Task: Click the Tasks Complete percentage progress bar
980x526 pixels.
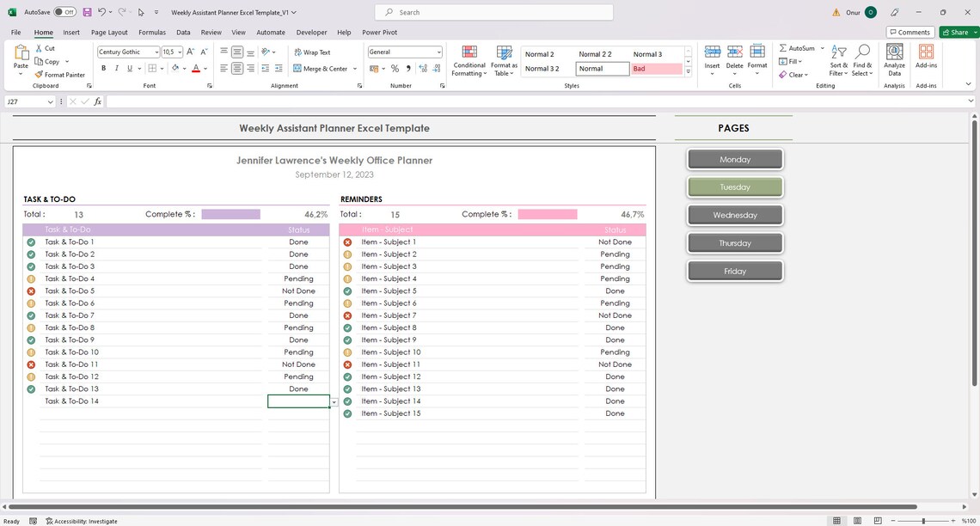Action: pos(230,213)
